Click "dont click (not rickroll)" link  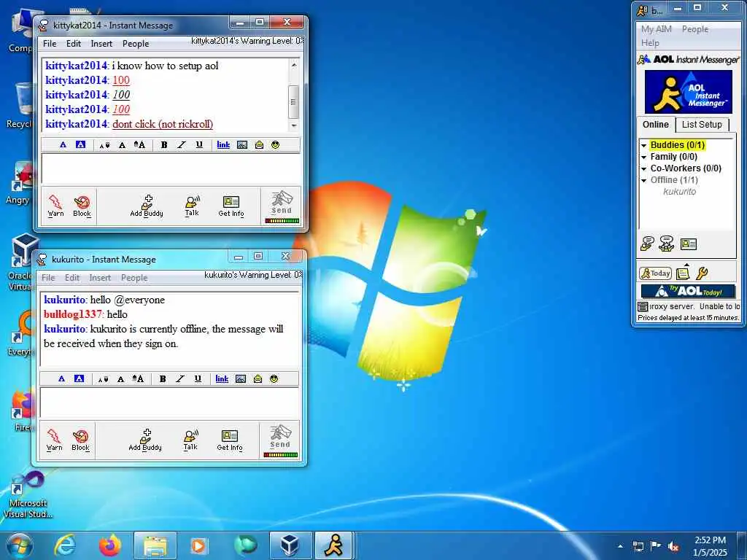coord(163,124)
